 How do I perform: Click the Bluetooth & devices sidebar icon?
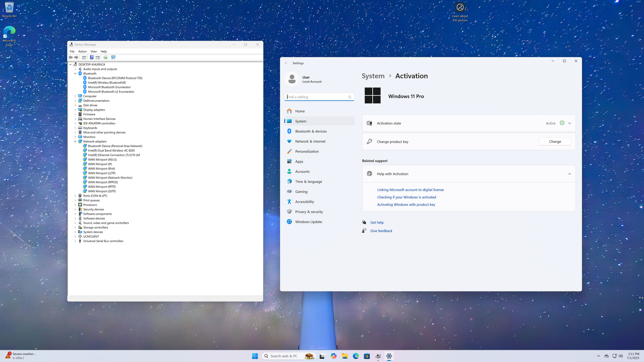[x=289, y=131]
